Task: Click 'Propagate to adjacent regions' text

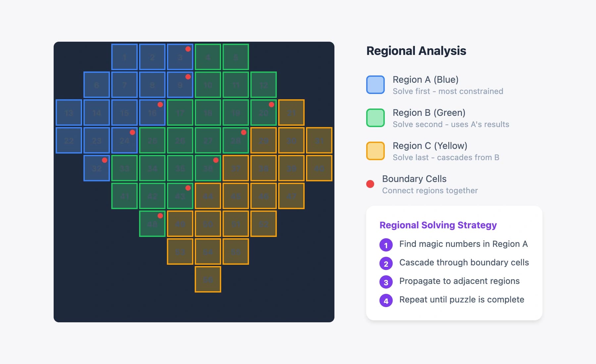Action: [x=459, y=281]
